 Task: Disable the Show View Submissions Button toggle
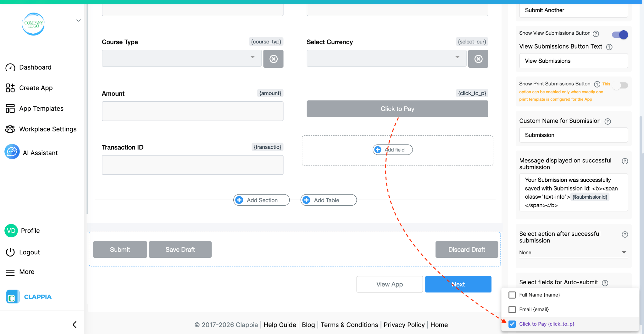click(x=619, y=35)
